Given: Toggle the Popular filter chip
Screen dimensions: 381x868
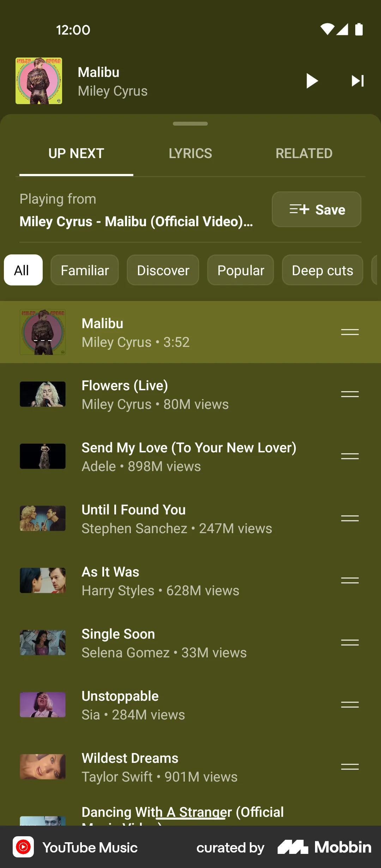Looking at the screenshot, I should (x=240, y=270).
